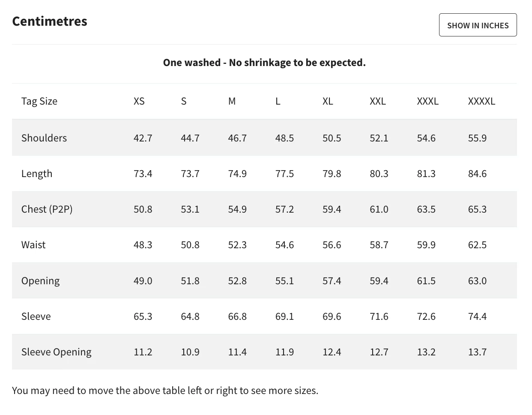This screenshot has width=532, height=415.
Task: Select sleeve opening value 13.2 for XXXL
Action: tap(426, 352)
